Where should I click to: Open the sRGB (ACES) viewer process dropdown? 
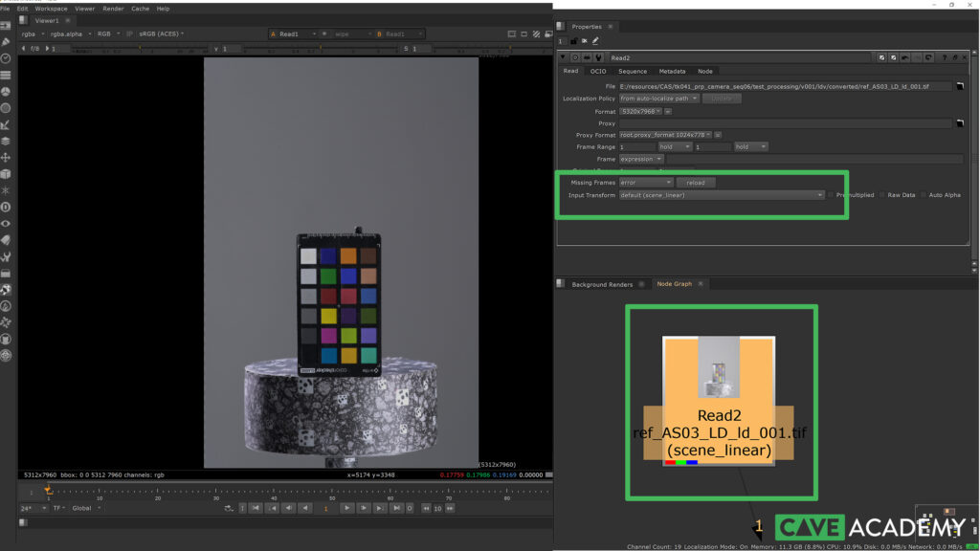(161, 33)
